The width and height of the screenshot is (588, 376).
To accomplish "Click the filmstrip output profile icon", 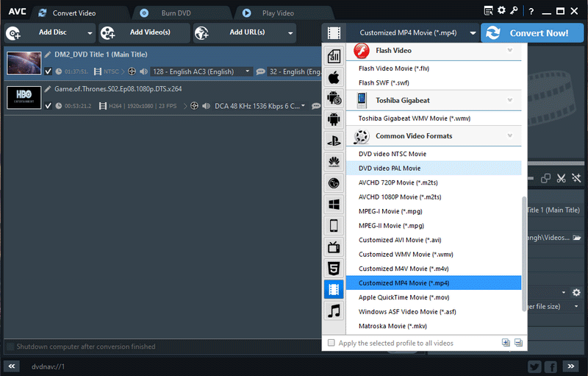I will [x=334, y=33].
